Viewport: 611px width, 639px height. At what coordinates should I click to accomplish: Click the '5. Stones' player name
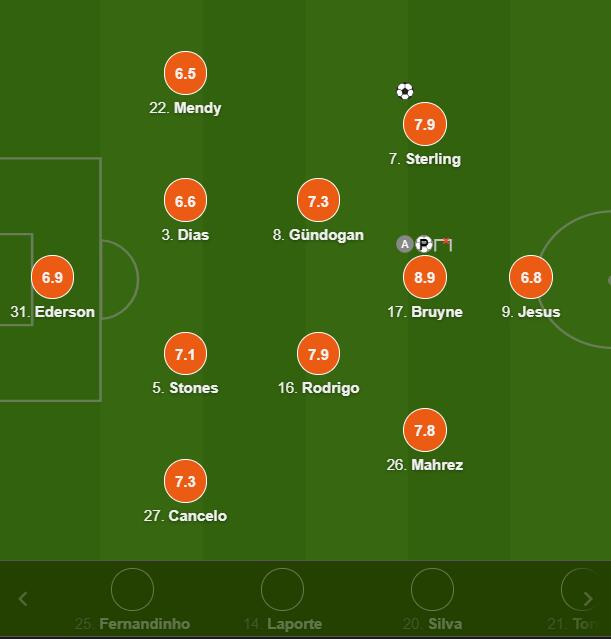click(x=185, y=388)
